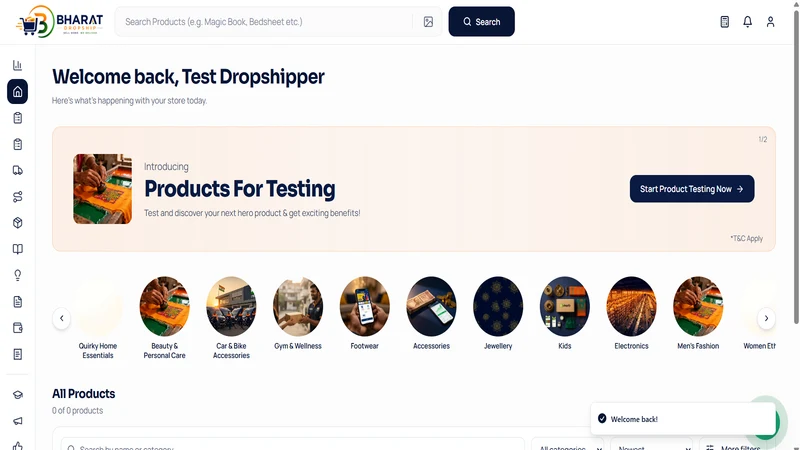Open Men's Fashion category
Screen dimensions: 800x450
click(698, 314)
